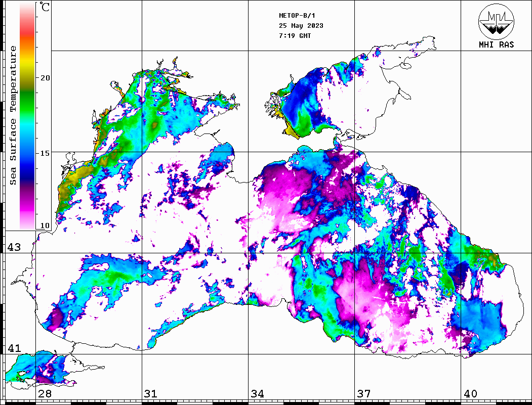Click longitude label '28'

tap(45, 394)
